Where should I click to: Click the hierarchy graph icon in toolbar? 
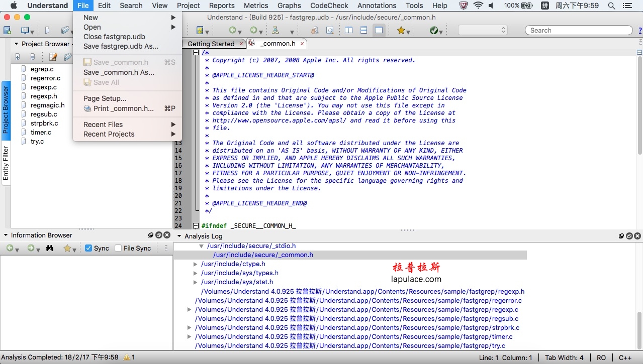[x=275, y=30]
